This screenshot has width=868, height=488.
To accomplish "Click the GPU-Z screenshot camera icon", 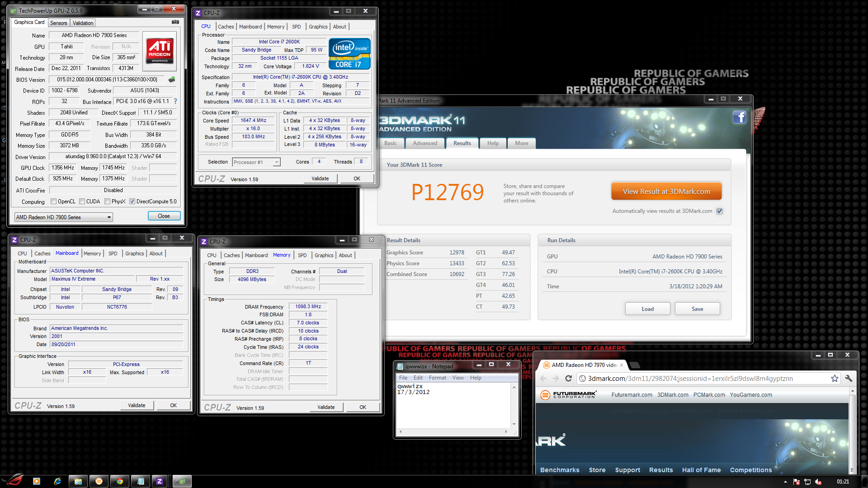I will (x=175, y=22).
